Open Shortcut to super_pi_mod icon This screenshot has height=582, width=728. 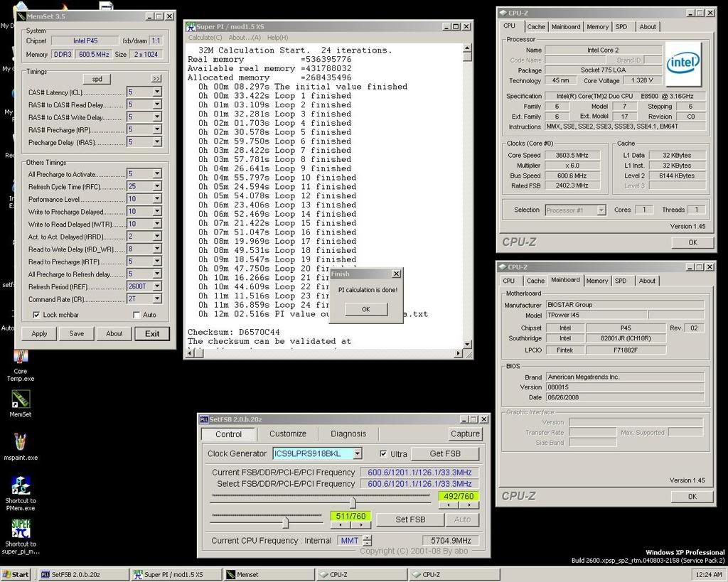[21, 528]
